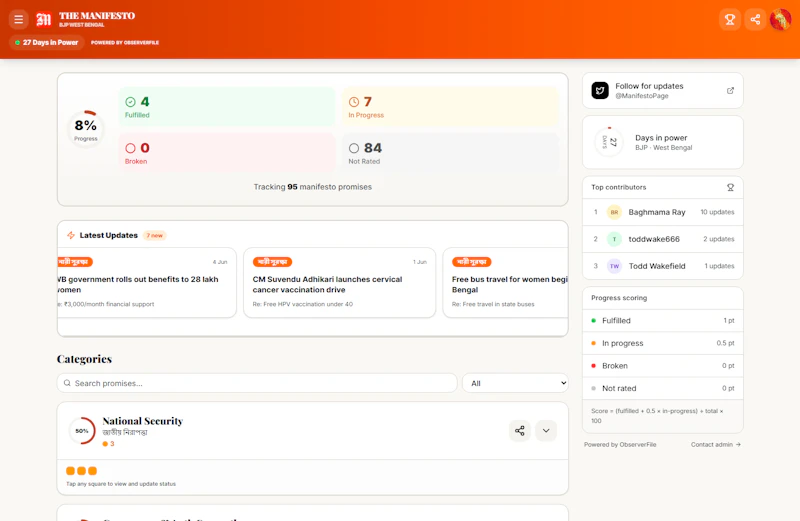Screen dimensions: 800x521
Task: Select the Not Rated stats card
Action: click(x=451, y=152)
